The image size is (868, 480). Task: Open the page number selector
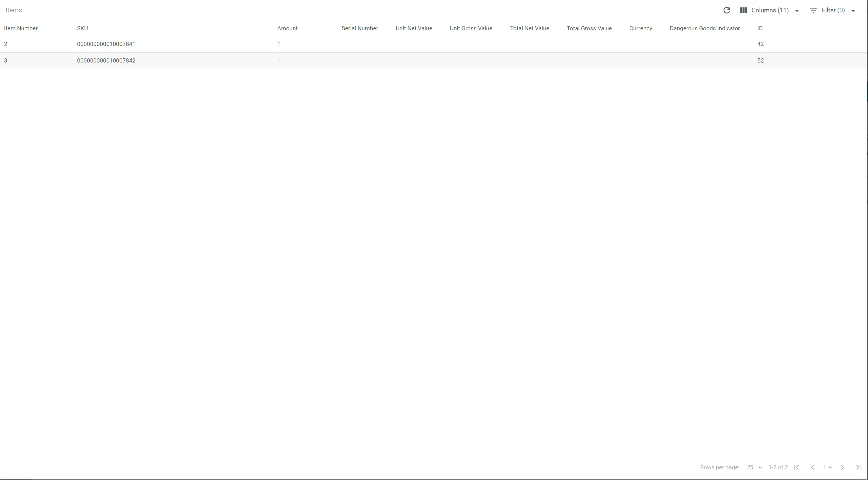tap(827, 467)
